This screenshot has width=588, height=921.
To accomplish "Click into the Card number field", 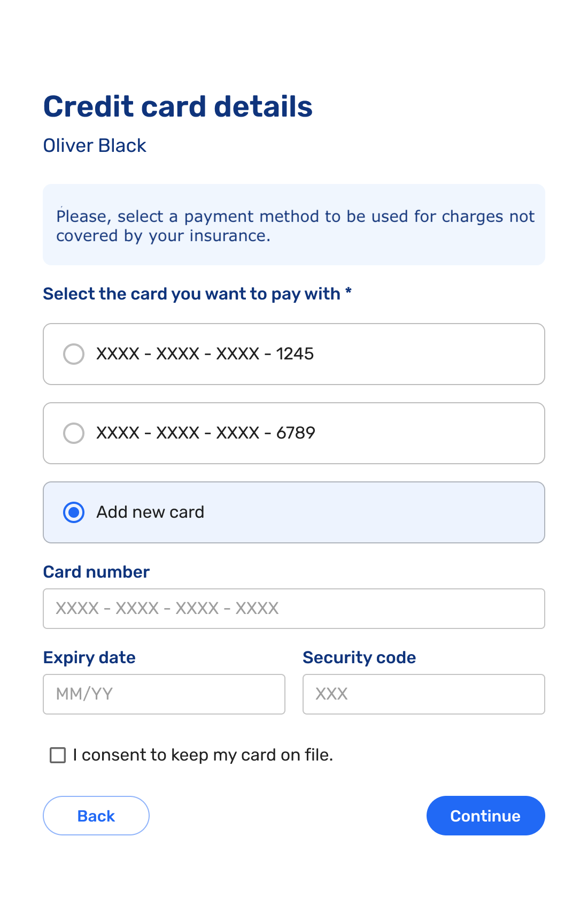I will [294, 609].
